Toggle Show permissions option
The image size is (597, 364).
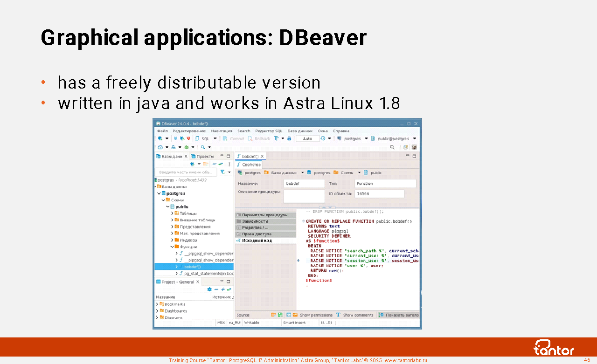click(312, 315)
